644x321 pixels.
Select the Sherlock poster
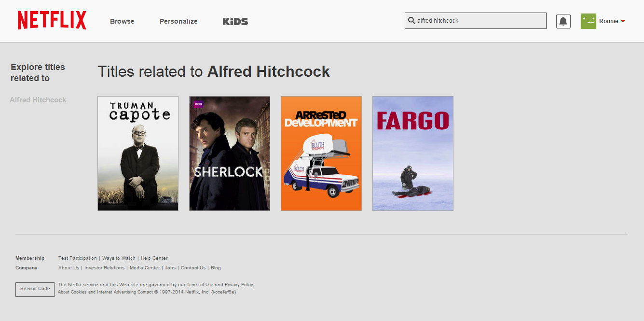coord(230,154)
